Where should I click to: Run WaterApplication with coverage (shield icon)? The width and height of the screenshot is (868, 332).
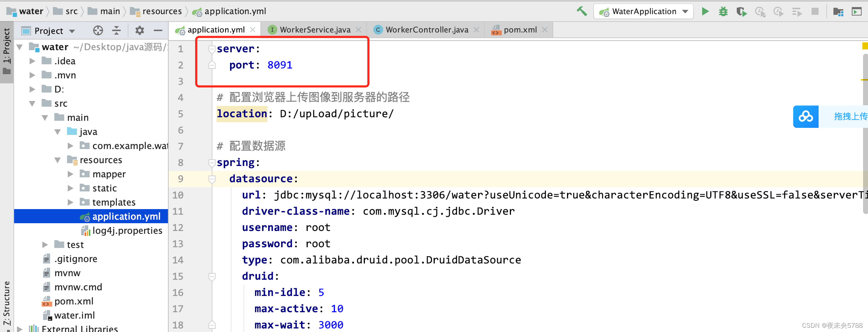741,11
